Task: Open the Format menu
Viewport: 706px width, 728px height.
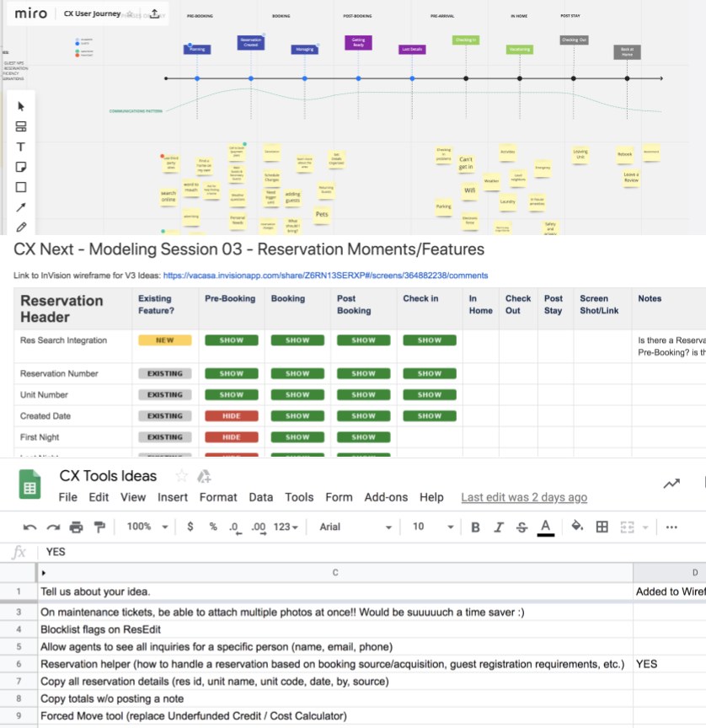Action: [218, 497]
